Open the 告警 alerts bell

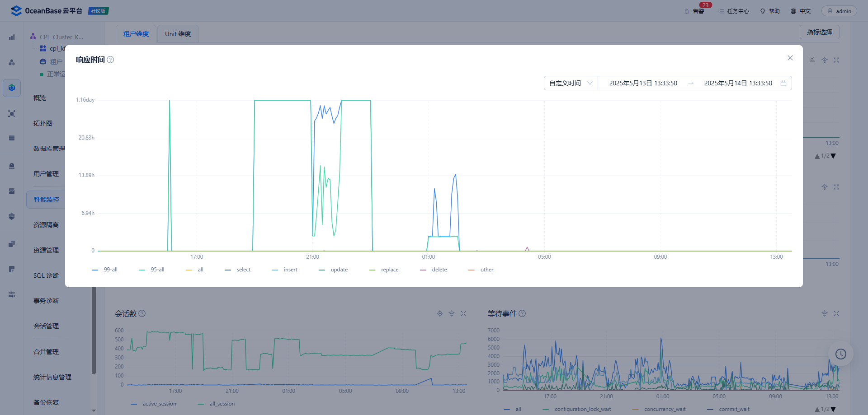pyautogui.click(x=694, y=11)
